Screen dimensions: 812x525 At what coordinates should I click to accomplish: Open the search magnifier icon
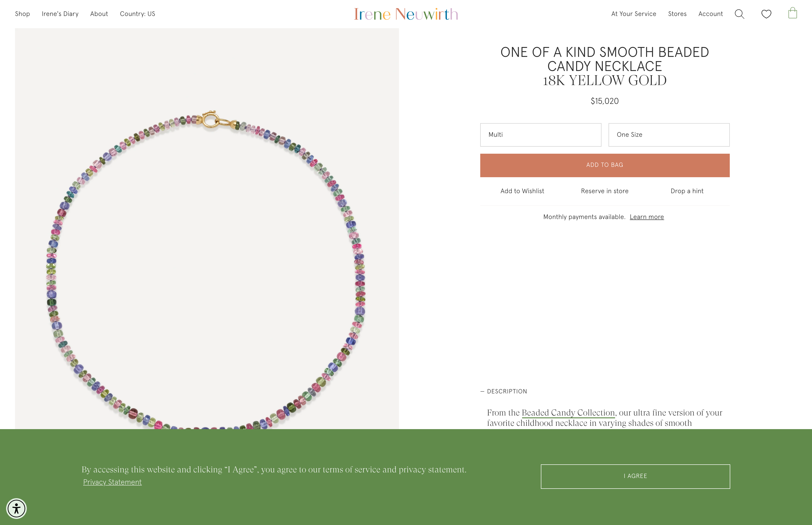point(739,14)
